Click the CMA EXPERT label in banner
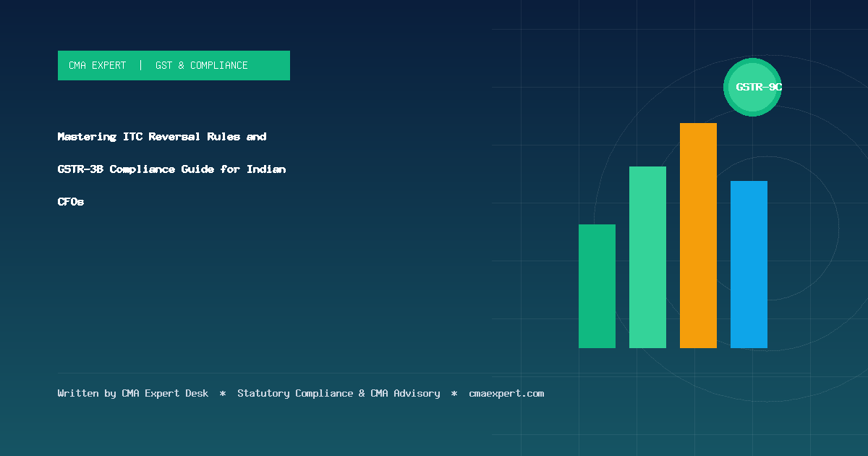This screenshot has height=456, width=868. coord(97,65)
